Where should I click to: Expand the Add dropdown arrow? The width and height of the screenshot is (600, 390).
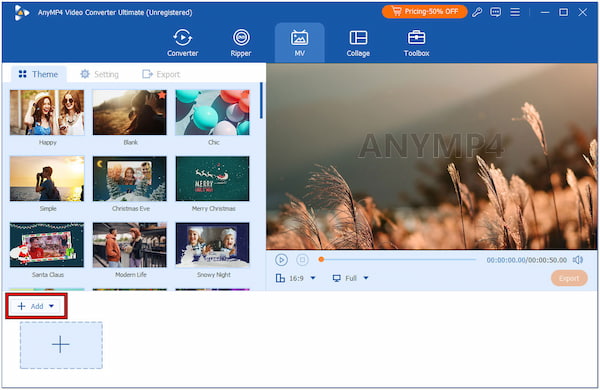[x=51, y=306]
